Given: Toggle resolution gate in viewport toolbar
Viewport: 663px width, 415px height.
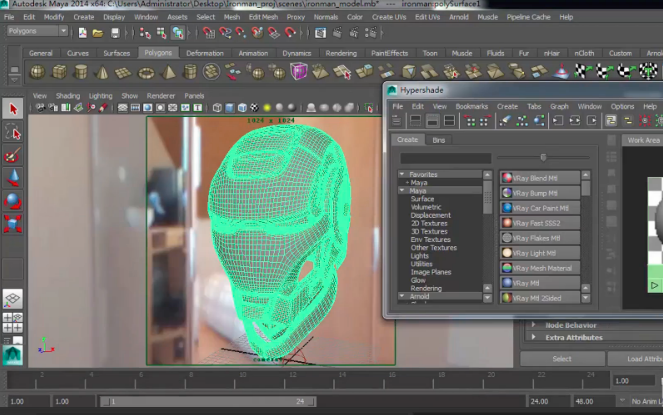Looking at the screenshot, I should [148, 108].
